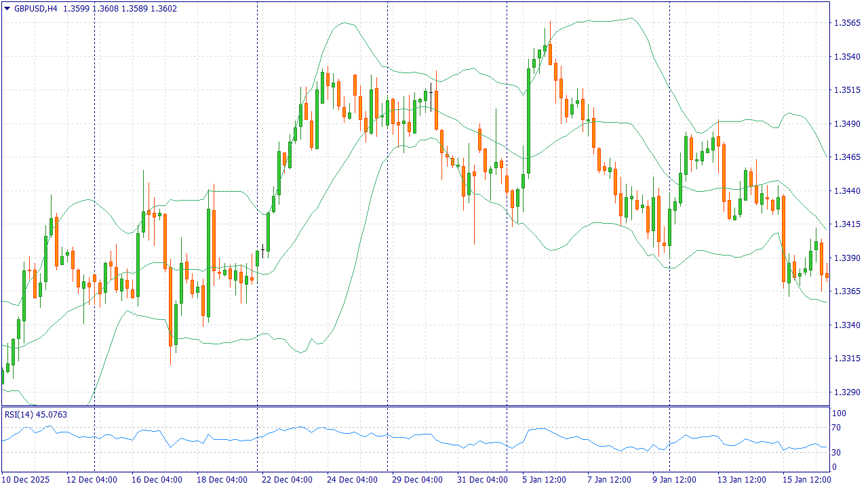The height and width of the screenshot is (488, 868).
Task: Click the 1.3565 price axis label
Action: [846, 23]
